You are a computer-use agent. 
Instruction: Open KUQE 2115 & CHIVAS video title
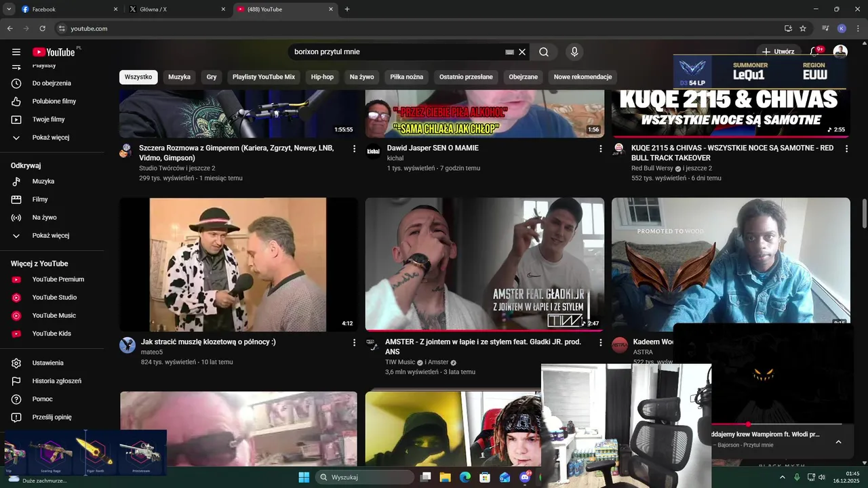732,153
